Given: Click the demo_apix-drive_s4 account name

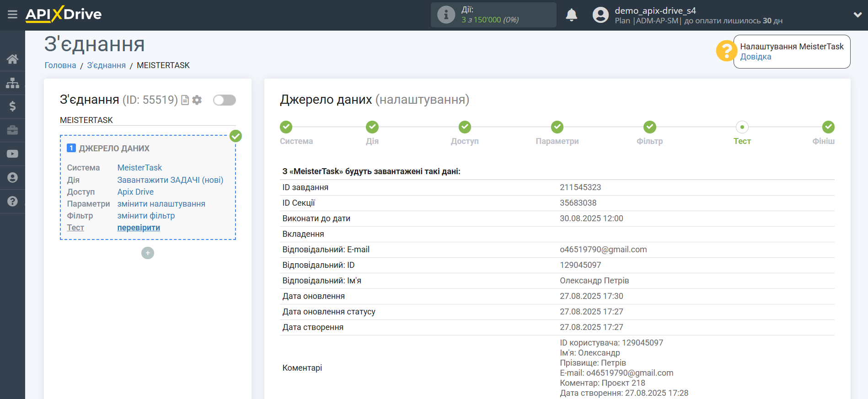Looking at the screenshot, I should tap(655, 11).
